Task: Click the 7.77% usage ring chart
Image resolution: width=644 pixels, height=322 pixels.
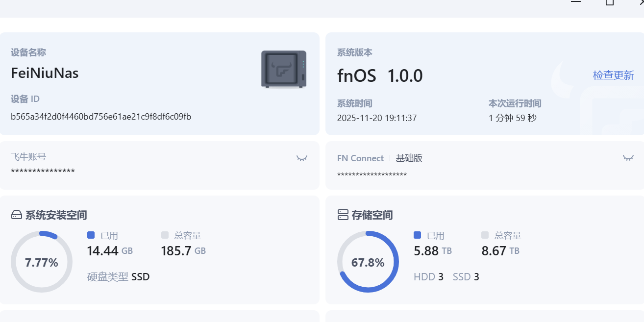Action: 42,262
